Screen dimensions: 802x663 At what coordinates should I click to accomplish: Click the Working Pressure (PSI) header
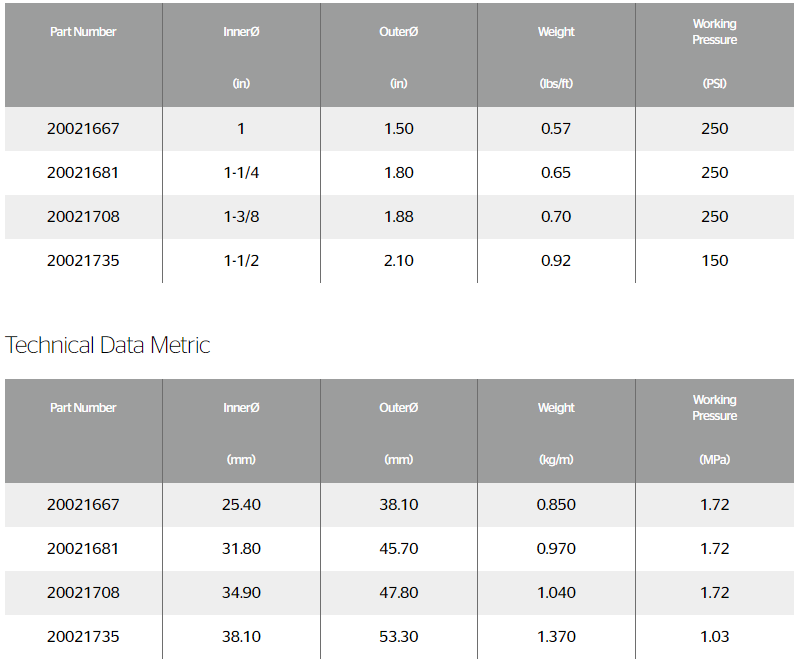pos(715,55)
